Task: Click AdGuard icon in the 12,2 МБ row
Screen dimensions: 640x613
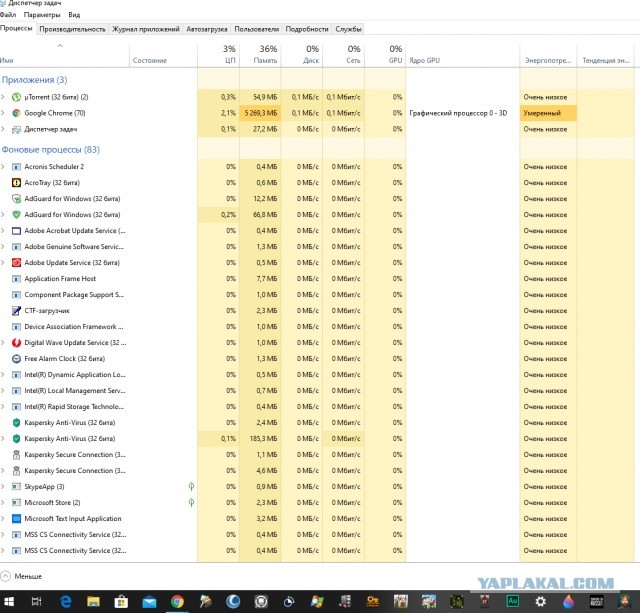Action: pos(16,199)
